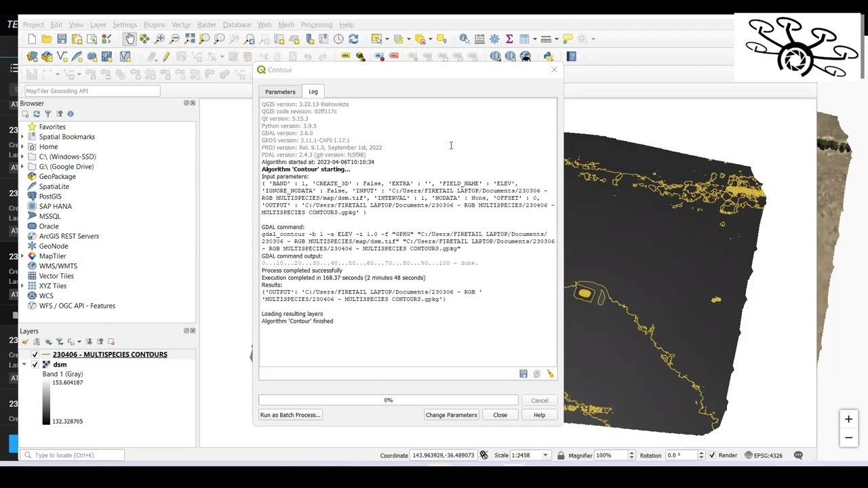Click the dsm gray gradient legend ramp
868x488 pixels.
tap(46, 402)
